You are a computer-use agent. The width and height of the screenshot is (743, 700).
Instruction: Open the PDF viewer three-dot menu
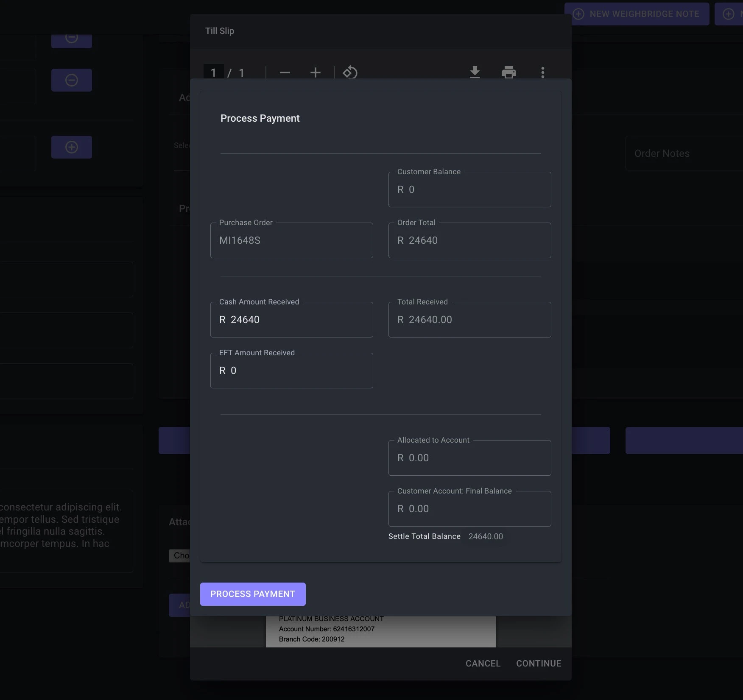542,72
